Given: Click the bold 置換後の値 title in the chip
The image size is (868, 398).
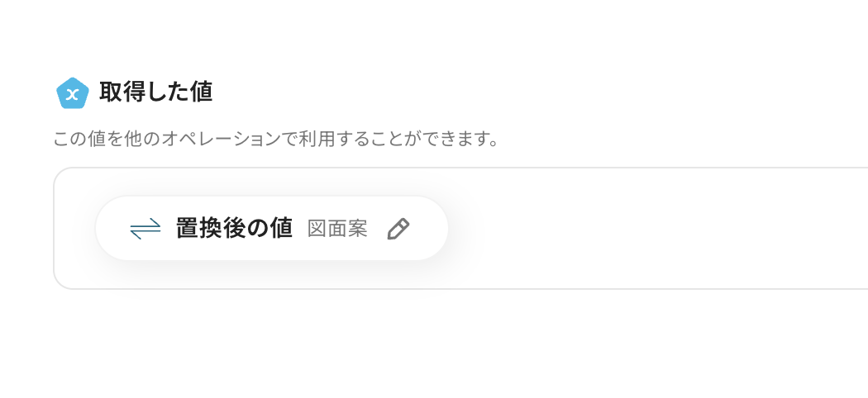Looking at the screenshot, I should pos(234,229).
